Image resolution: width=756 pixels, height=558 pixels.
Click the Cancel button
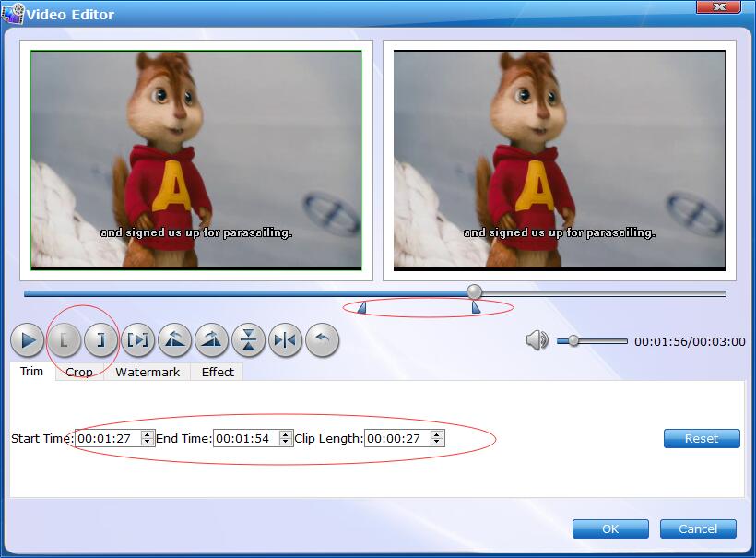[698, 528]
